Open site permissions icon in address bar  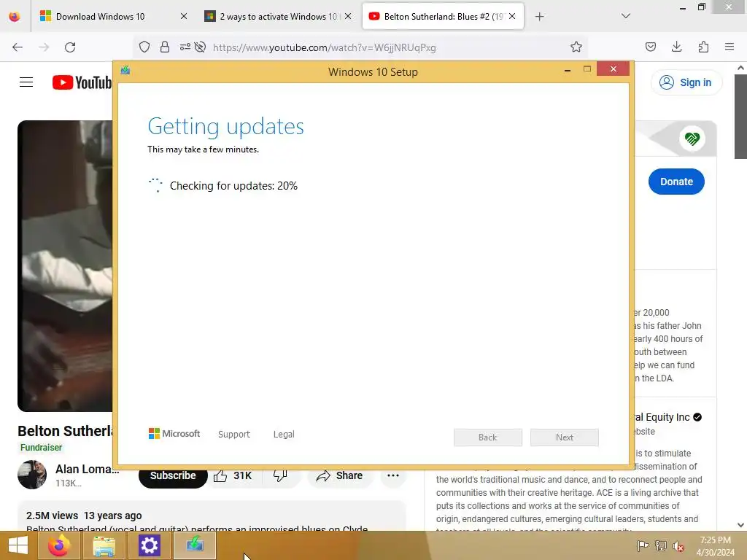click(185, 47)
